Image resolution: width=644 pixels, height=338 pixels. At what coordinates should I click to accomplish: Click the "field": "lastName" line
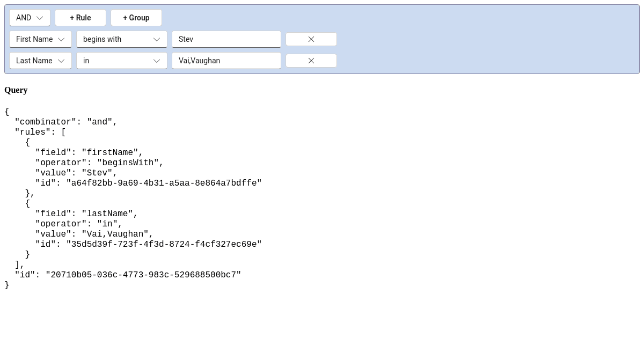(x=86, y=214)
